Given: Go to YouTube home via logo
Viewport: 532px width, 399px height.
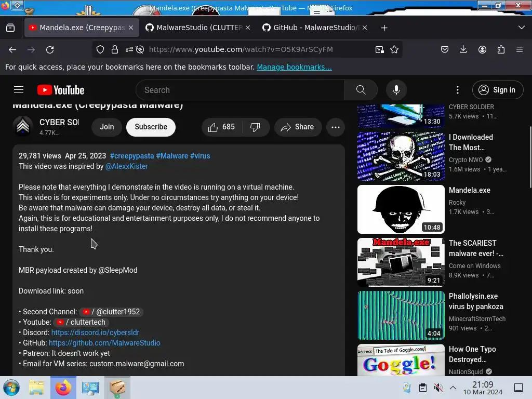Looking at the screenshot, I should tap(61, 90).
